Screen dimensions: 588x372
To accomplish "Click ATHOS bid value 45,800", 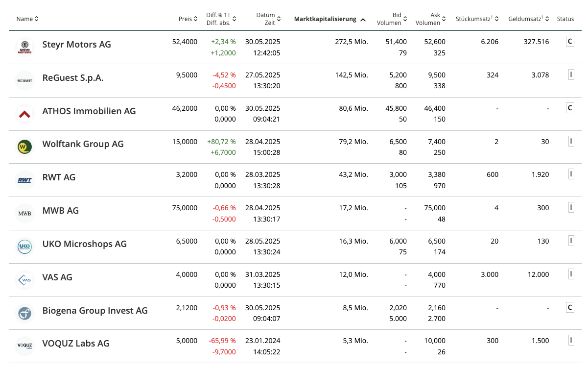I will point(396,108).
